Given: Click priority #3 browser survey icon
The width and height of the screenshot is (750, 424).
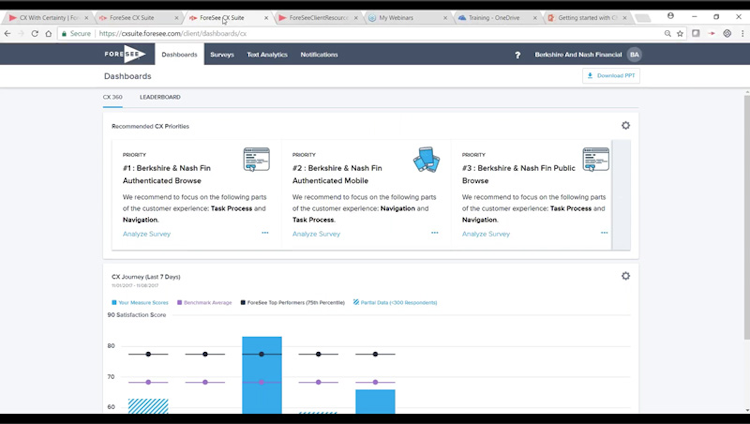Looking at the screenshot, I should (x=596, y=159).
